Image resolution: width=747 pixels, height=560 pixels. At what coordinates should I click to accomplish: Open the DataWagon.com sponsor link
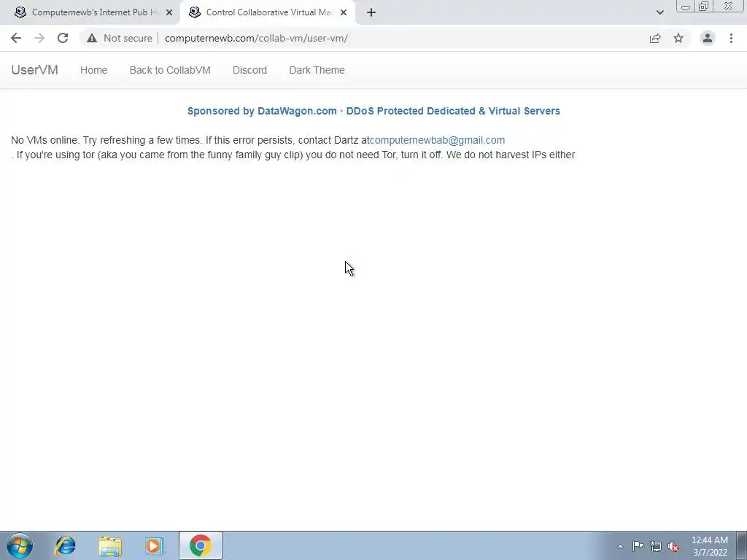[373, 111]
